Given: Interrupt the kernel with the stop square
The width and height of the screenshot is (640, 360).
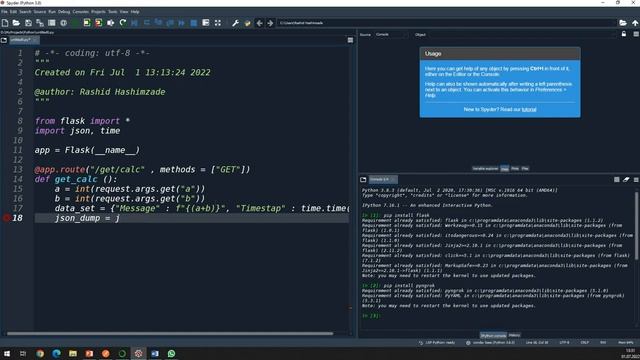Looking at the screenshot, I should pyautogui.click(x=617, y=180).
